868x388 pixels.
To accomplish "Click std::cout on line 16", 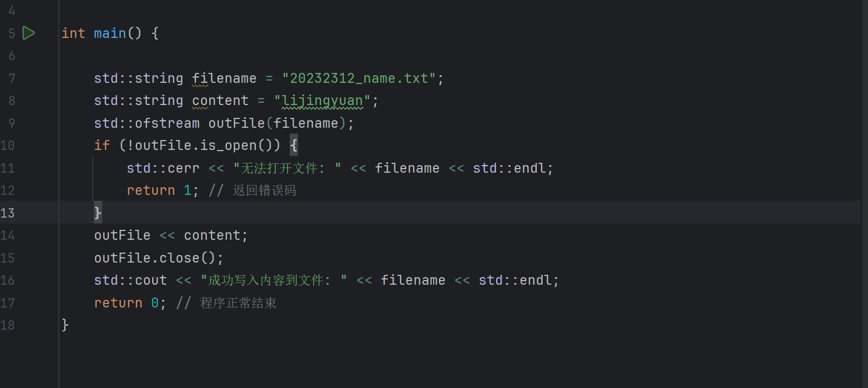I will pos(131,280).
